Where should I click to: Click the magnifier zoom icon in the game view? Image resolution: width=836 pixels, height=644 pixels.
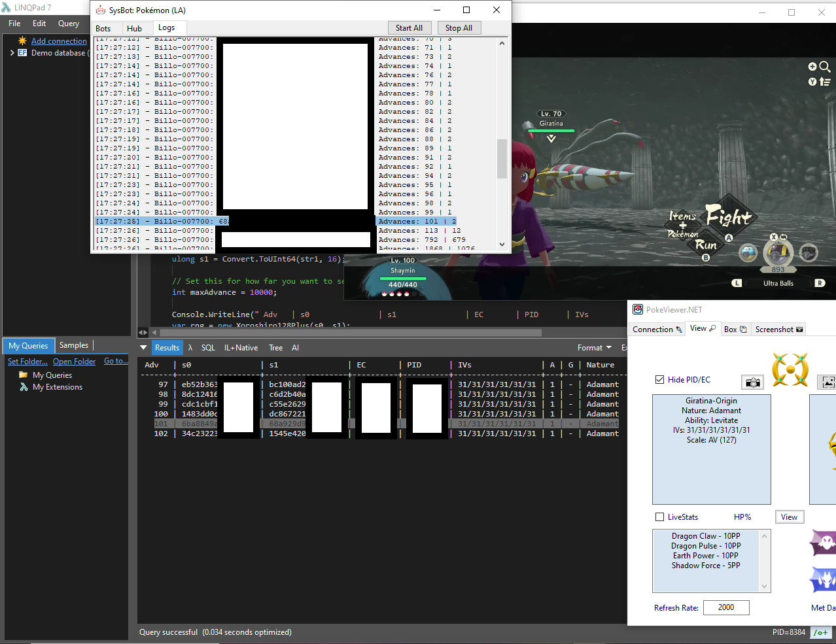click(x=824, y=67)
